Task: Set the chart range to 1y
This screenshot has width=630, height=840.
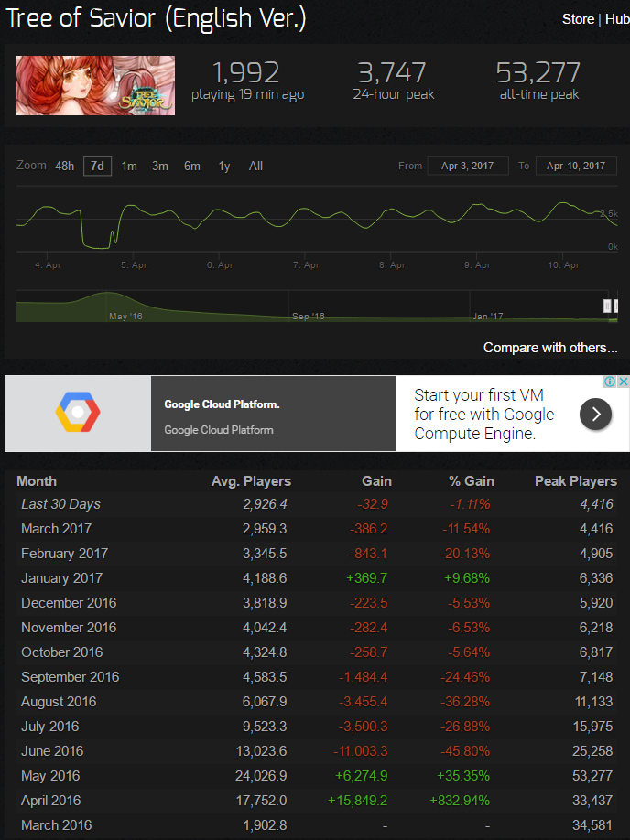Action: tap(224, 166)
